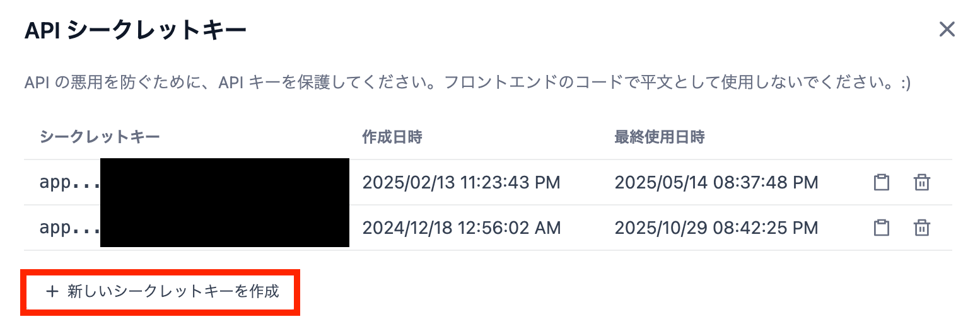Viewport: 980px width, 324px height.
Task: Click the 2025/05/14 08:37:48 PM last-used date
Action: click(716, 183)
